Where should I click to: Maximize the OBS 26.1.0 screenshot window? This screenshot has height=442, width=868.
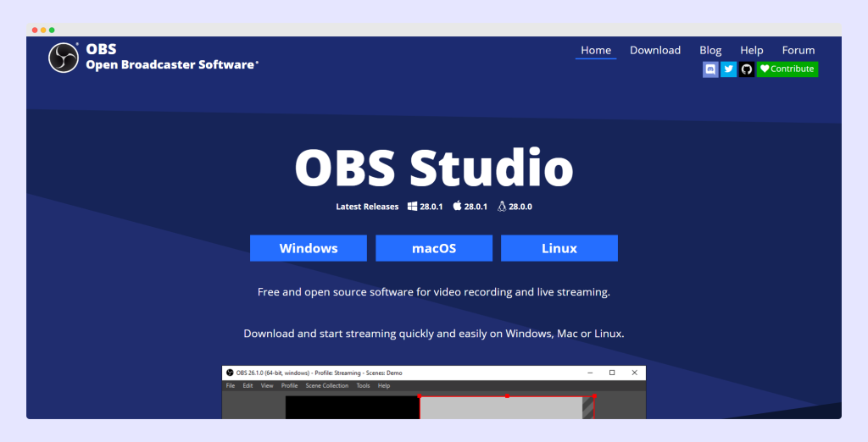[612, 373]
